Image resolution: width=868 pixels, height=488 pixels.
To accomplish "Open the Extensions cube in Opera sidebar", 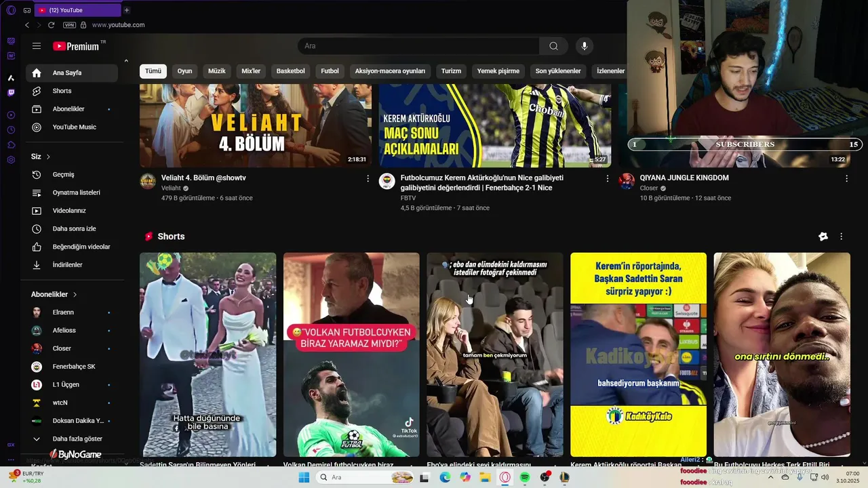I will click(11, 144).
